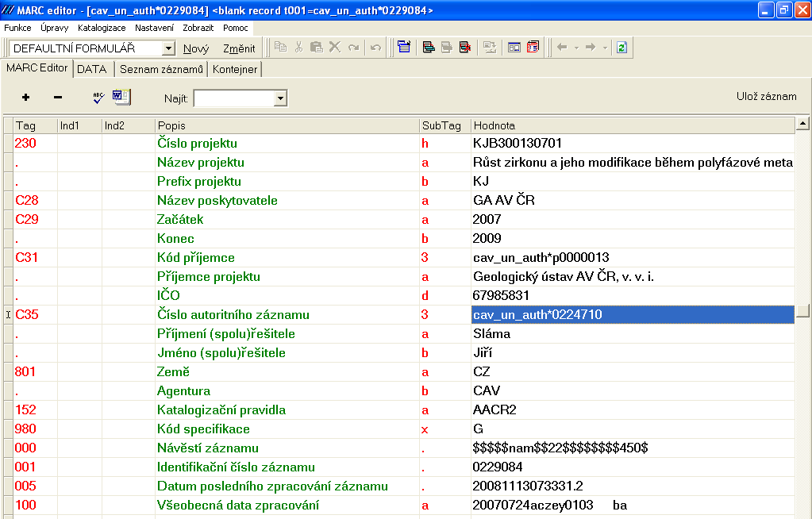Switch to the Seznam záznamů tab
This screenshot has height=519, width=812.
[x=161, y=69]
